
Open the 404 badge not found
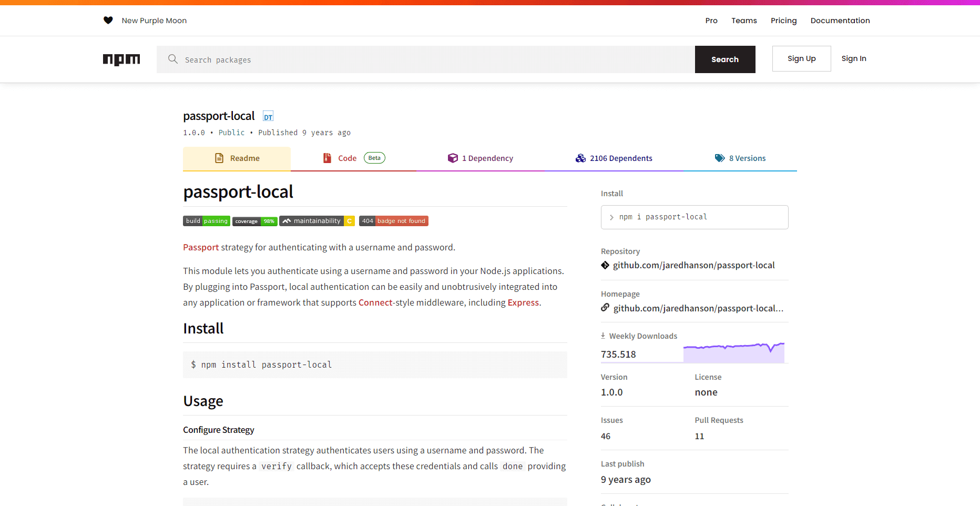tap(394, 221)
